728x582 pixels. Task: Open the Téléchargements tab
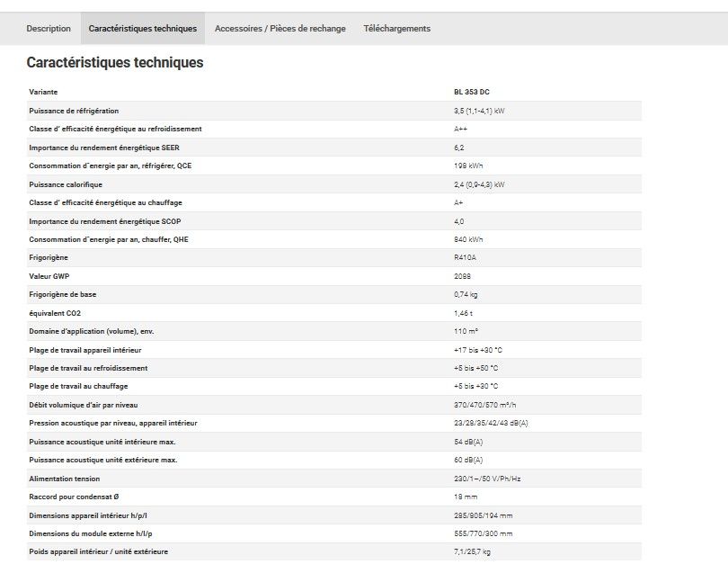pyautogui.click(x=396, y=29)
